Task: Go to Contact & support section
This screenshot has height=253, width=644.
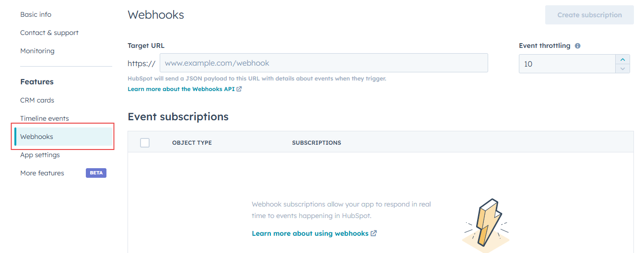Action: pos(49,33)
